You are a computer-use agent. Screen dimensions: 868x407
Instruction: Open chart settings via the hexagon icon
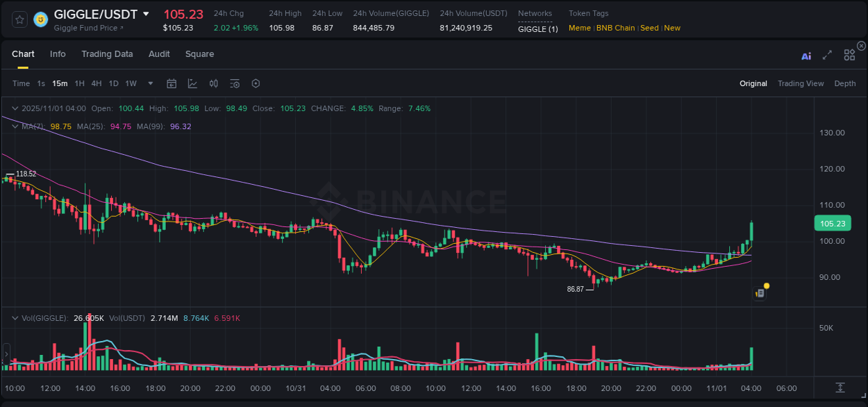[x=256, y=83]
